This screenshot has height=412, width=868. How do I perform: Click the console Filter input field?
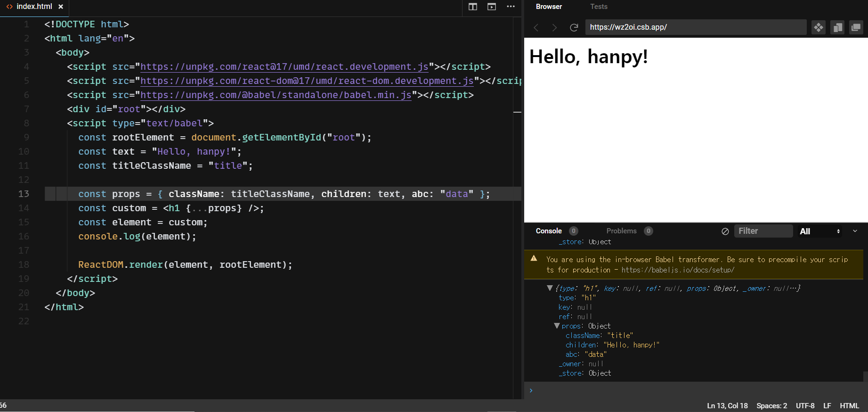point(763,231)
